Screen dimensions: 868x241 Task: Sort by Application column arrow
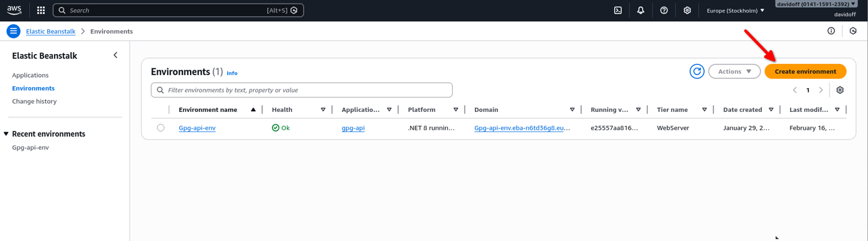[x=389, y=109]
